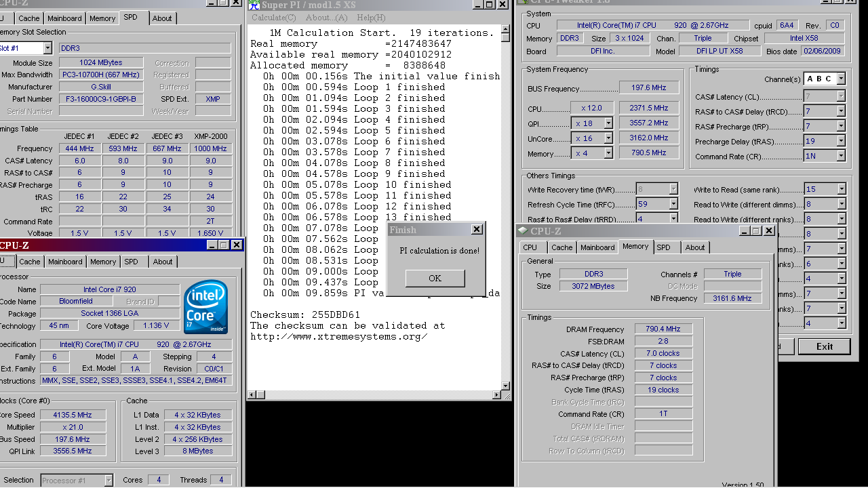Open Mainboard tab in CPU-Z Memory window
The image size is (868, 488).
597,247
